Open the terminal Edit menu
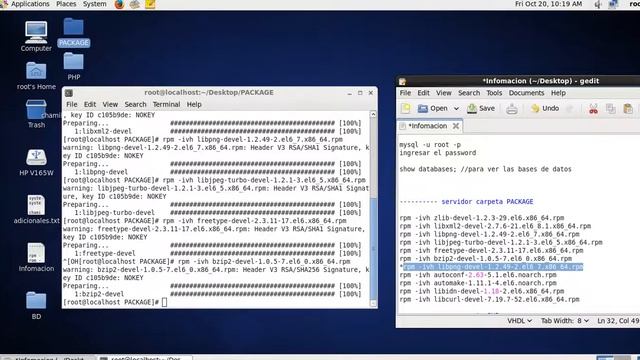Viewport: 640px width, 360px height. (90, 104)
